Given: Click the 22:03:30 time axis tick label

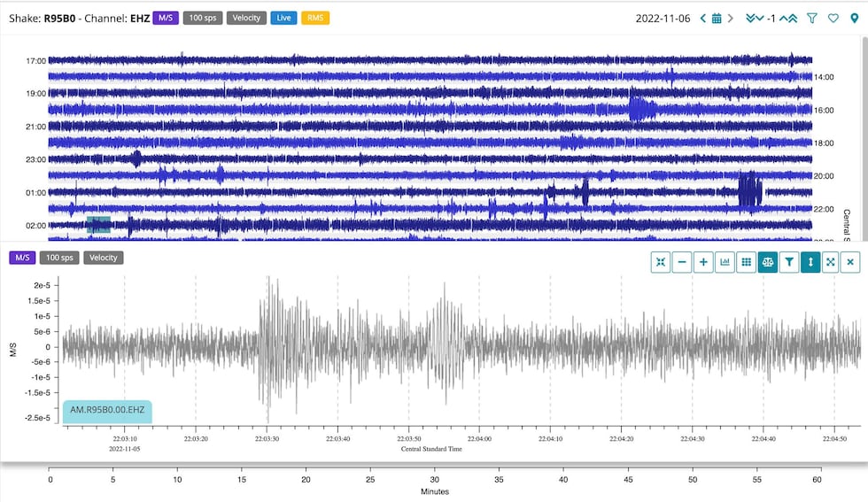Looking at the screenshot, I should pyautogui.click(x=267, y=438).
